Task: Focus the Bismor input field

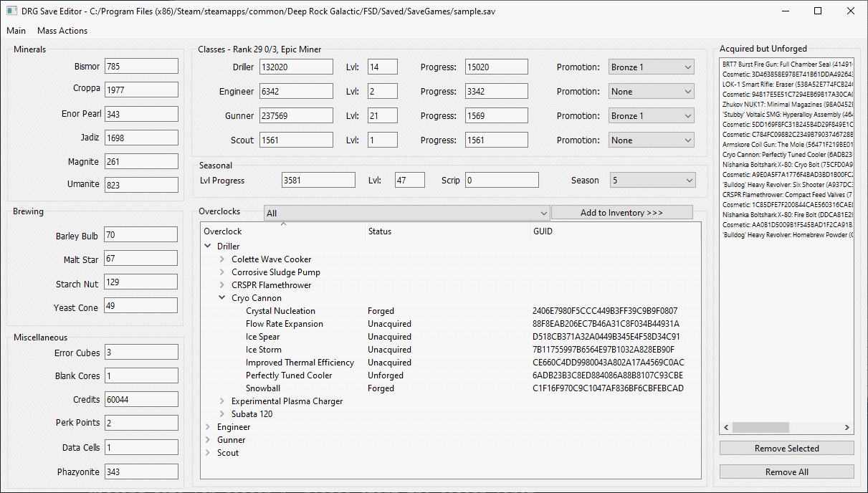Action: click(x=141, y=67)
